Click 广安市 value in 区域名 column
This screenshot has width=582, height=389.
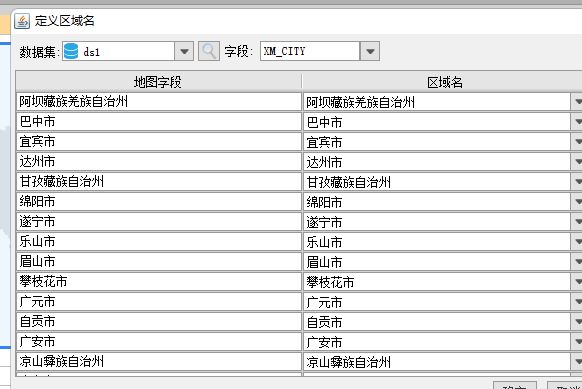pyautogui.click(x=437, y=342)
